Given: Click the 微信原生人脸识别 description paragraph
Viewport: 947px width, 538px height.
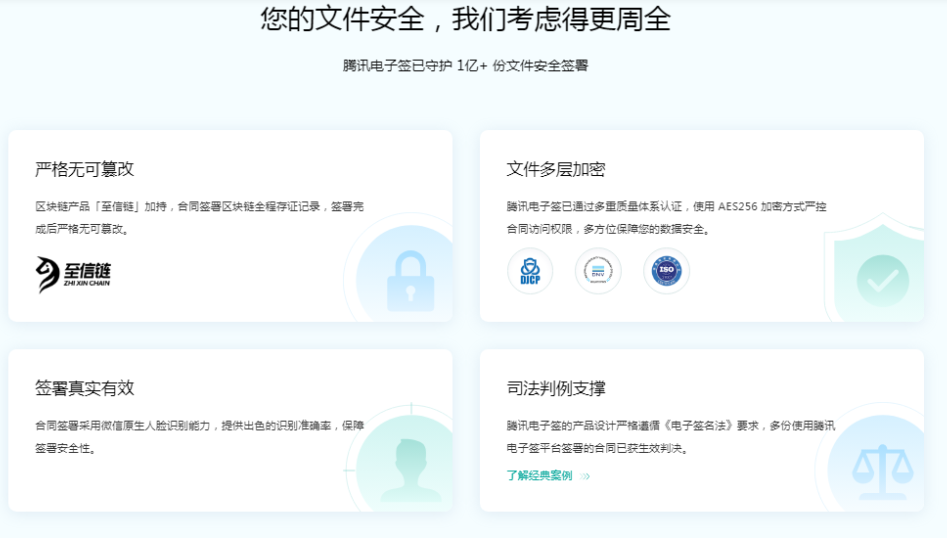Looking at the screenshot, I should 199,437.
